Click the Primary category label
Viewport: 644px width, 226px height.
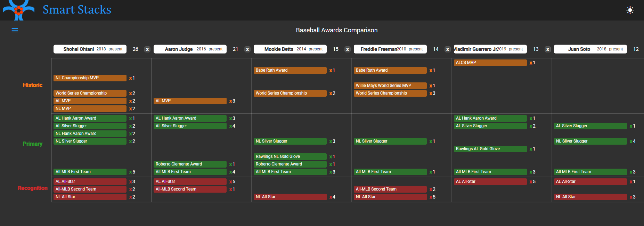pyautogui.click(x=33, y=144)
